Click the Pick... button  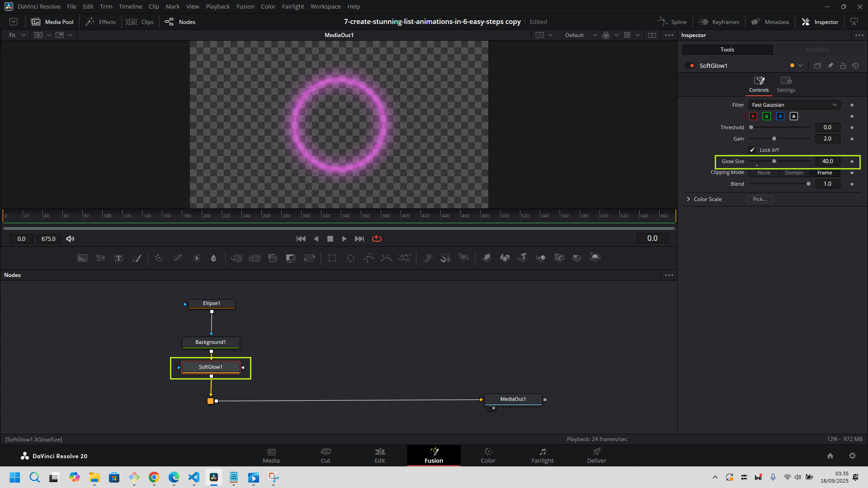(759, 199)
